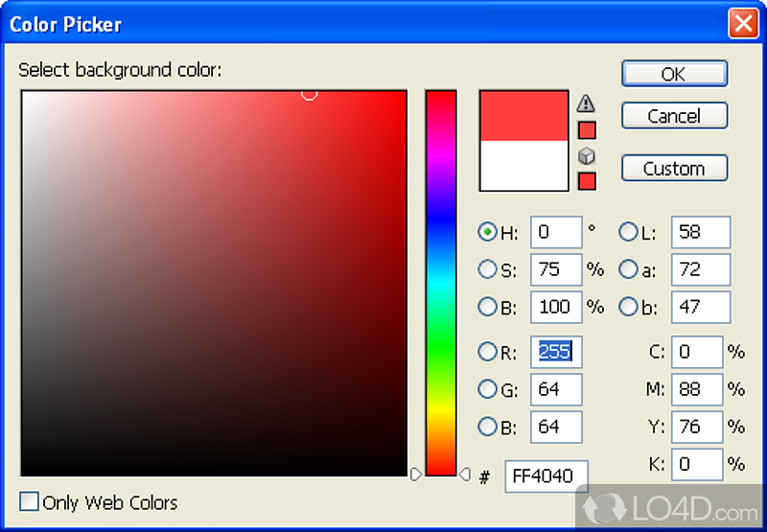Image resolution: width=767 pixels, height=532 pixels.
Task: Click the b field showing 47
Action: pos(701,307)
